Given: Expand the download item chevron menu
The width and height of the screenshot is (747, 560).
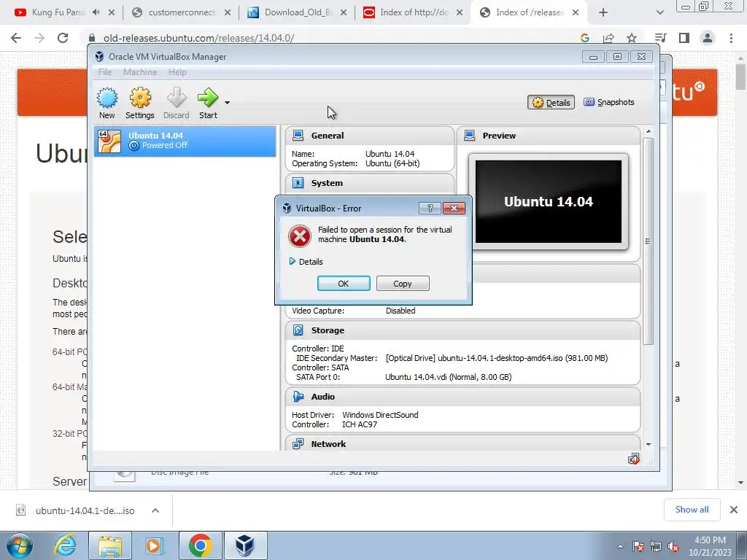Looking at the screenshot, I should (155, 510).
